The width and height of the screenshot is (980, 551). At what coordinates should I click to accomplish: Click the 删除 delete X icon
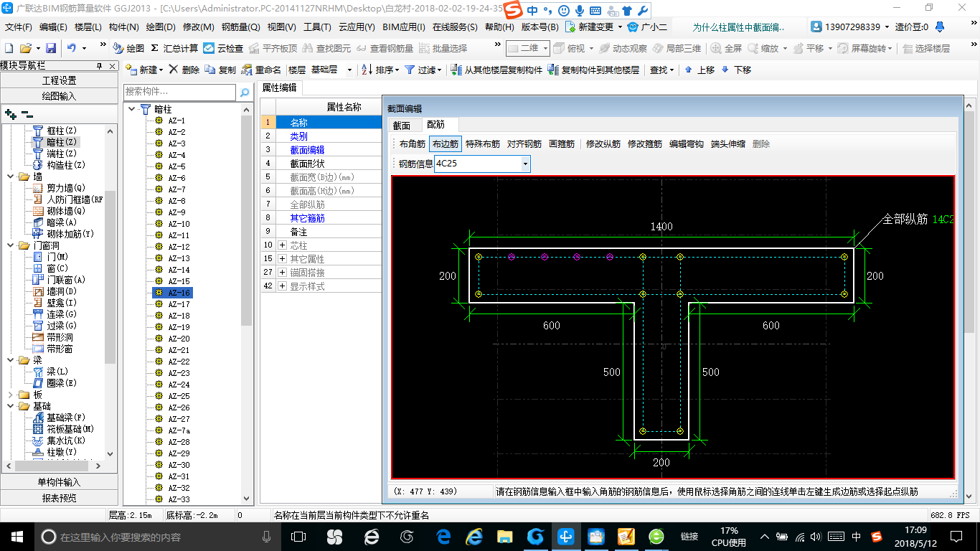(x=174, y=70)
